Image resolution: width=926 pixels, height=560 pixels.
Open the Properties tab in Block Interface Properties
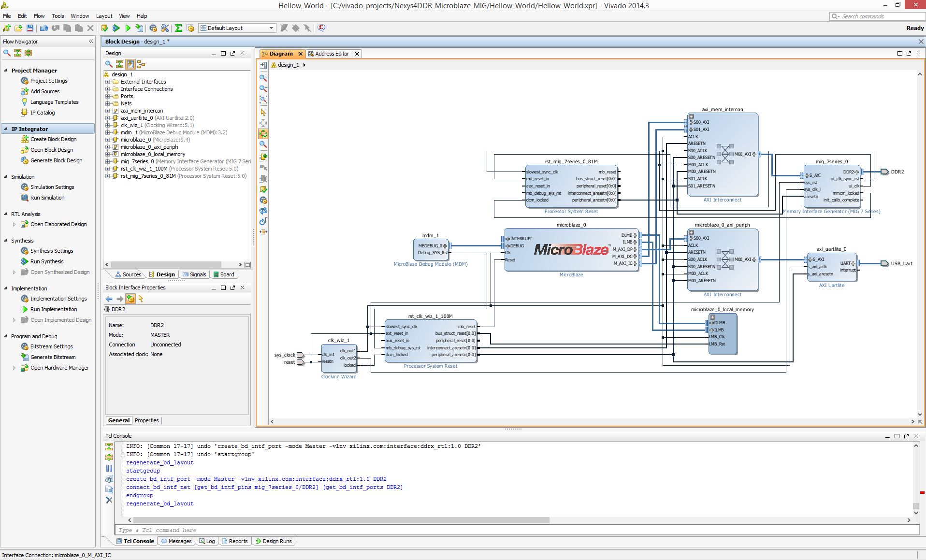pyautogui.click(x=146, y=420)
